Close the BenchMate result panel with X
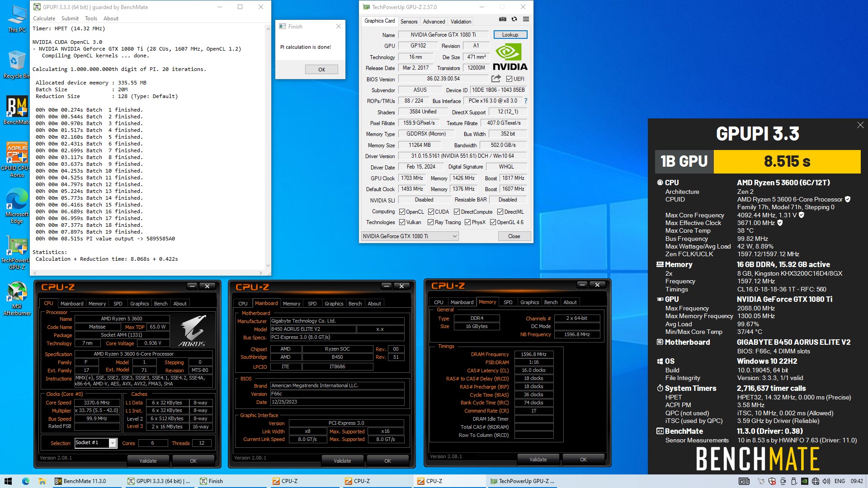Screen dimensions: 868x488 coord(860,125)
